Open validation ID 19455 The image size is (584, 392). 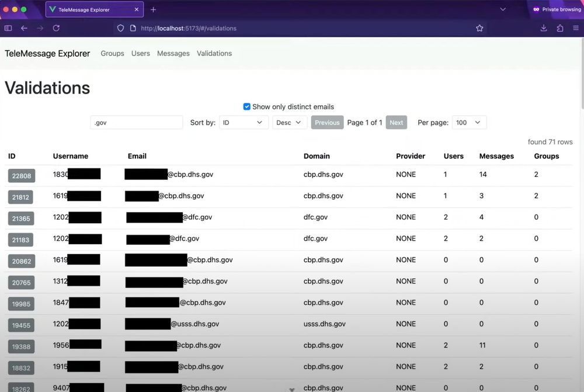[21, 325]
